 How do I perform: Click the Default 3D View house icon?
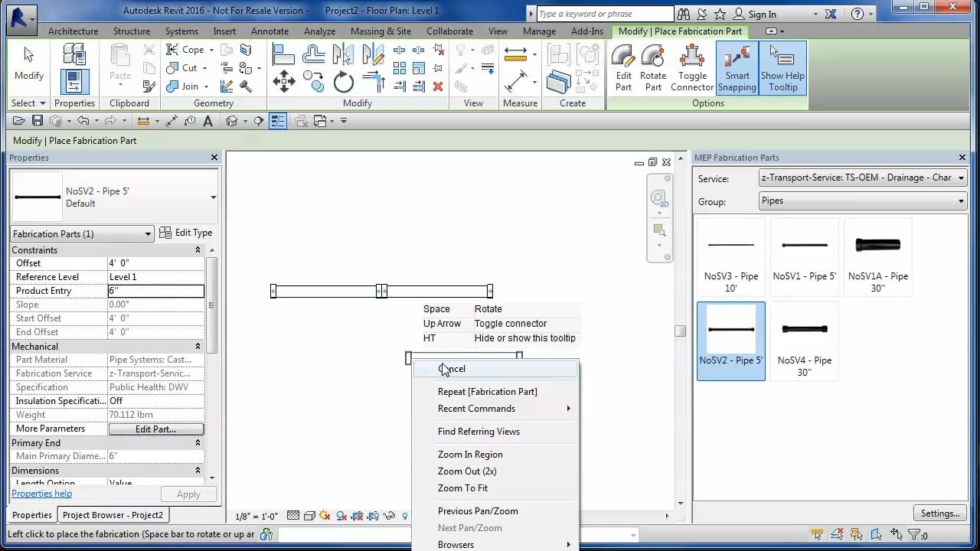(232, 121)
